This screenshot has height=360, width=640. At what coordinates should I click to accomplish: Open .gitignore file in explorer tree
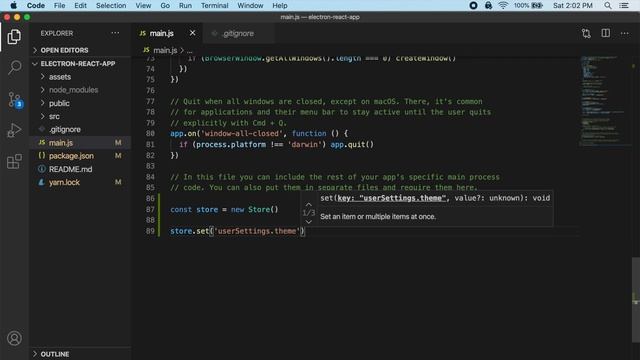coord(64,129)
